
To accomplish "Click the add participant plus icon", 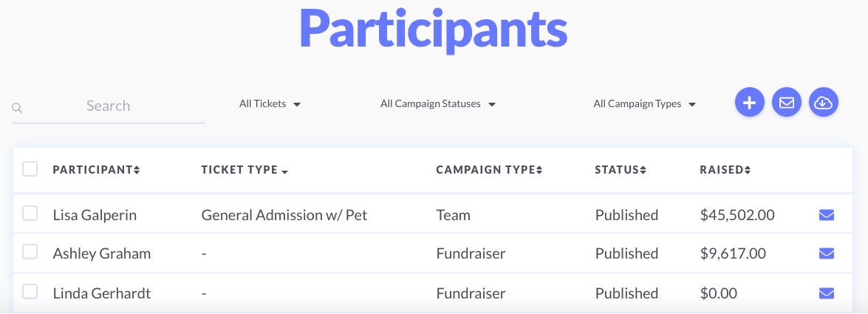I will tap(750, 103).
